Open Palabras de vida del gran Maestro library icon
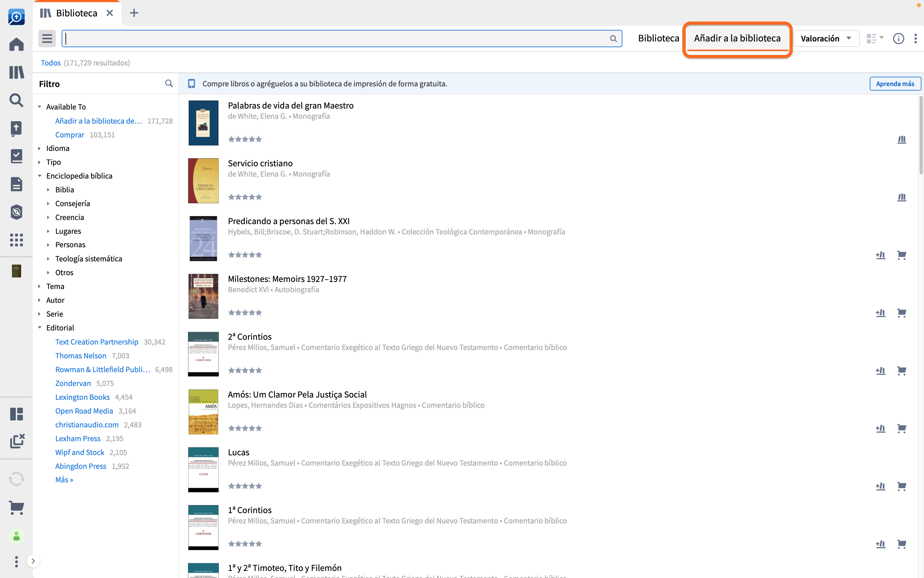 [902, 140]
